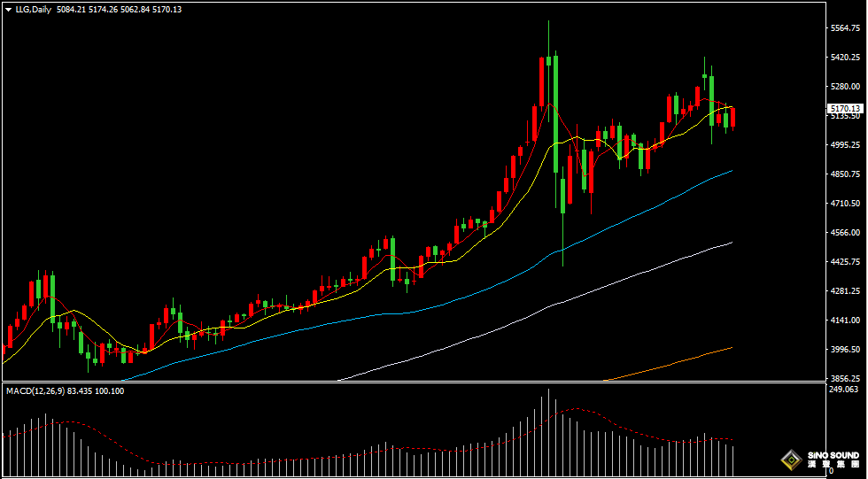Select the current price tag 5170.13
This screenshot has width=868, height=479.
point(845,108)
